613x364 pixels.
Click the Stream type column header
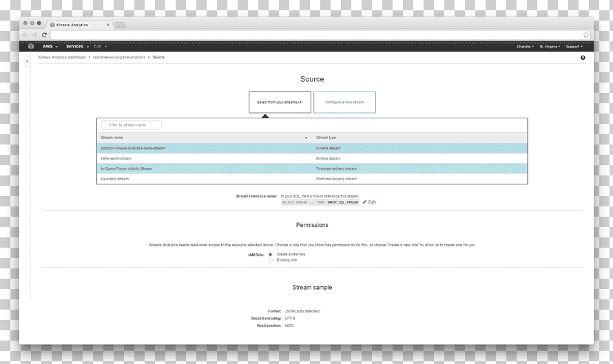(x=326, y=138)
